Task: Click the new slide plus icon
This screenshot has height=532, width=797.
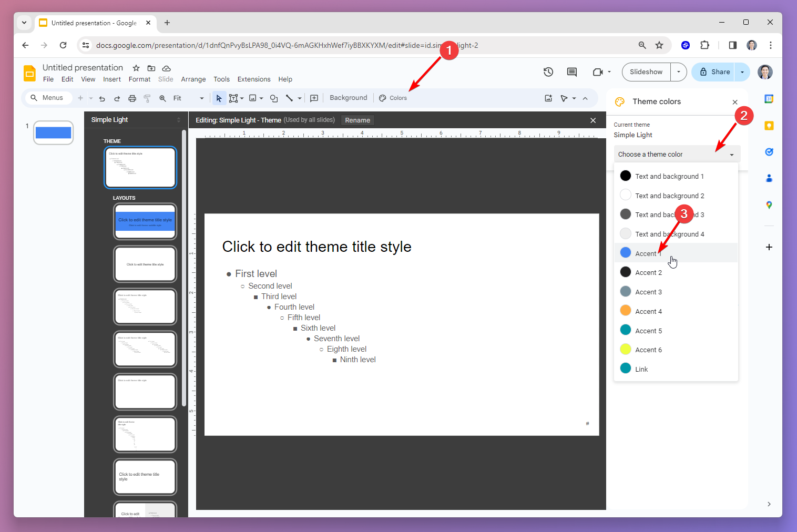Action: 80,98
